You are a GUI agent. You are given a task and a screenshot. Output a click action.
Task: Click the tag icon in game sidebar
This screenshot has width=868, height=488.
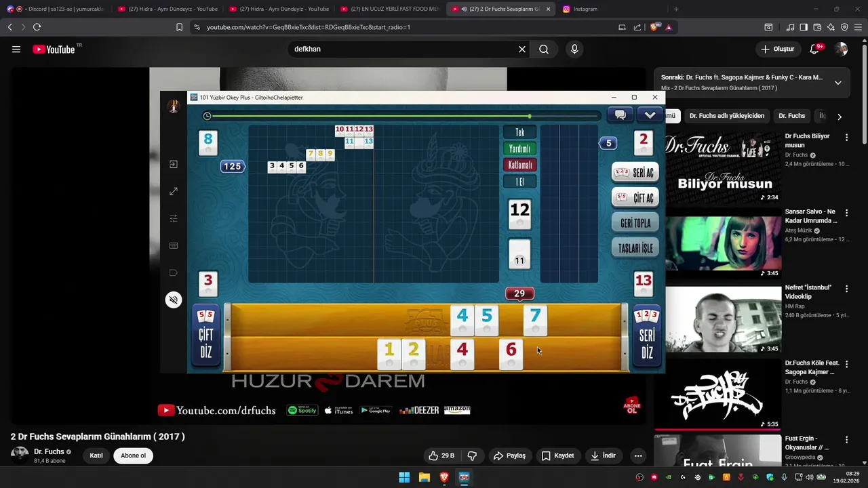(x=174, y=273)
